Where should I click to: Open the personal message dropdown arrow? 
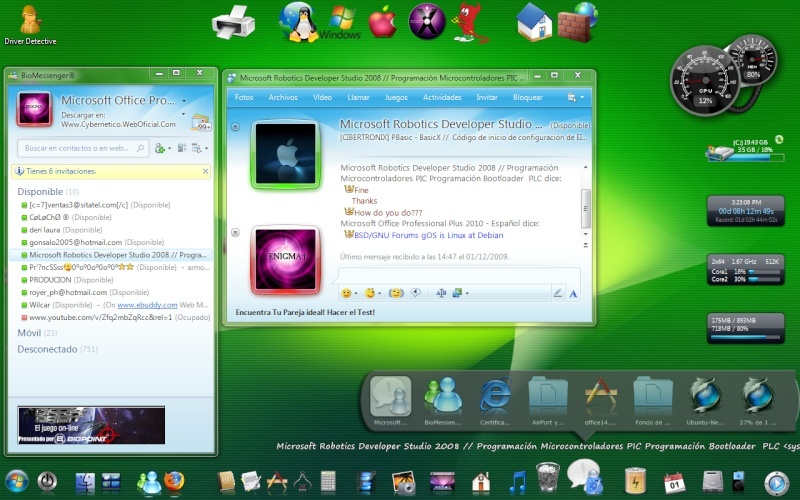[184, 114]
